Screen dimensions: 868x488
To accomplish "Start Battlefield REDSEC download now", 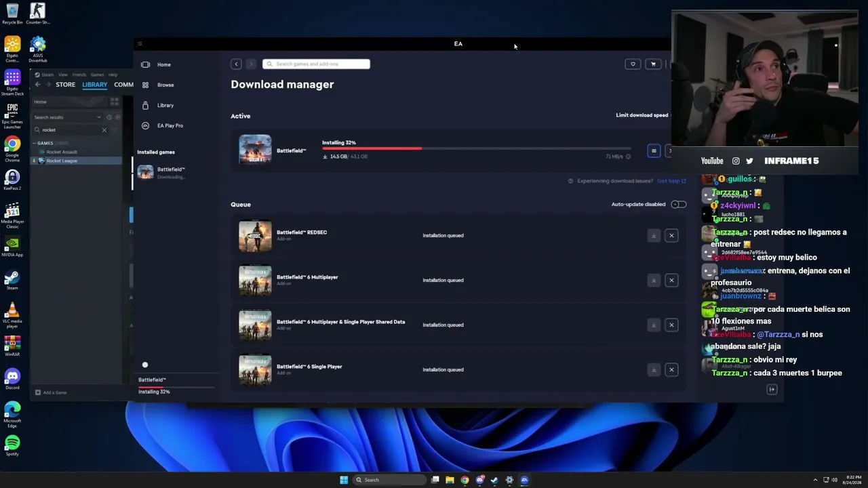I will pyautogui.click(x=654, y=235).
